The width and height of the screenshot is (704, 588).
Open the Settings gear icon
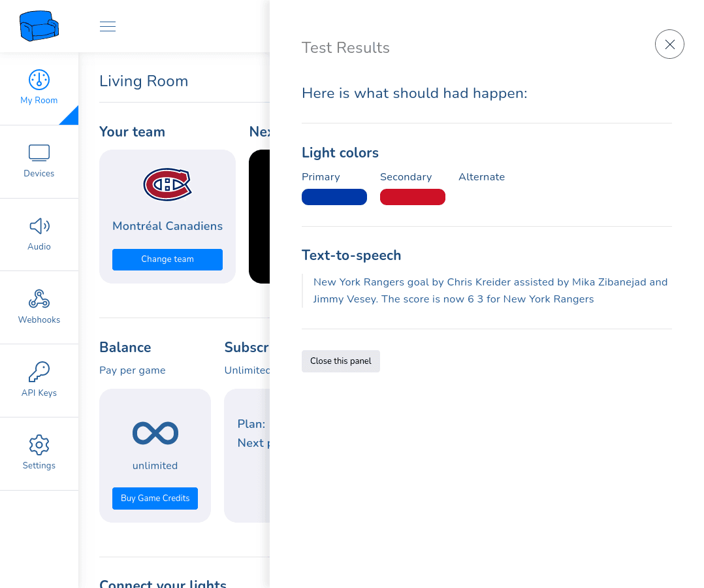click(39, 445)
